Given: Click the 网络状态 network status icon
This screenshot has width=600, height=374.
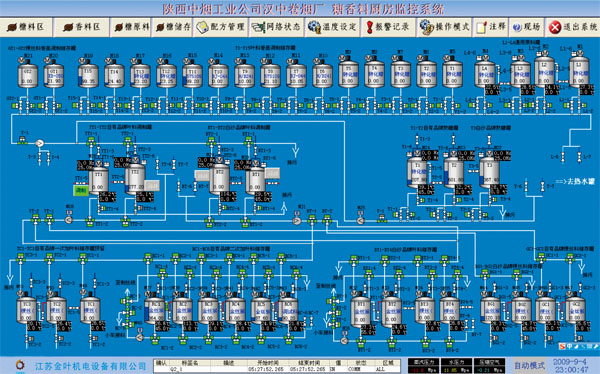Looking at the screenshot, I should (x=258, y=27).
